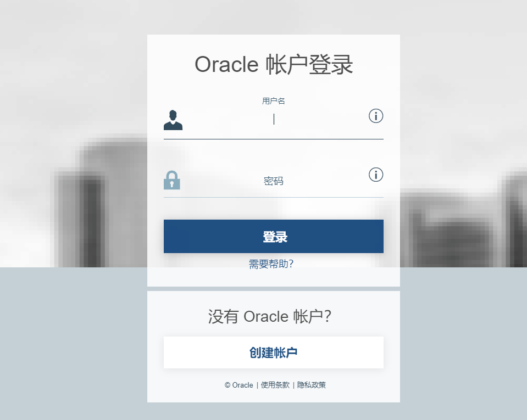Click the underline below the password field
The height and width of the screenshot is (420, 527).
274,198
